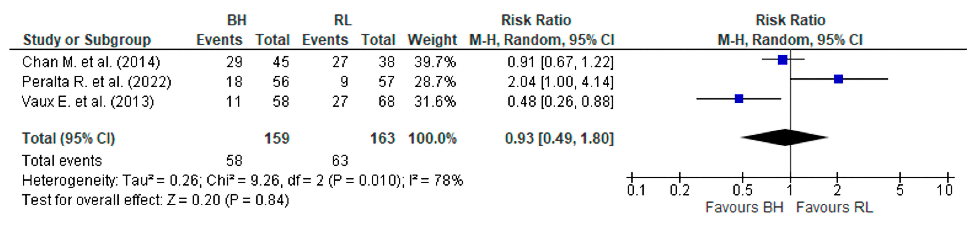Click the Test for overall effect line
The height and width of the screenshot is (229, 980).
[155, 200]
